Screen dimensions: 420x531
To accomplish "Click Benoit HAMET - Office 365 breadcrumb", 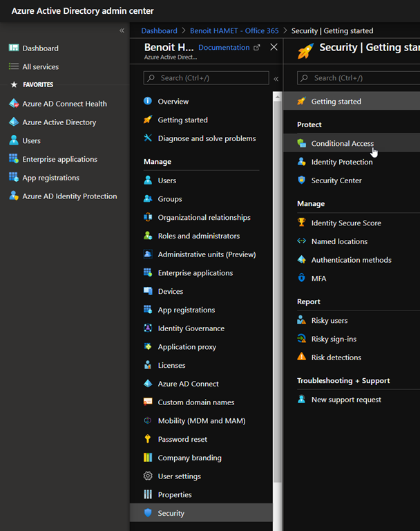I will pyautogui.click(x=235, y=30).
